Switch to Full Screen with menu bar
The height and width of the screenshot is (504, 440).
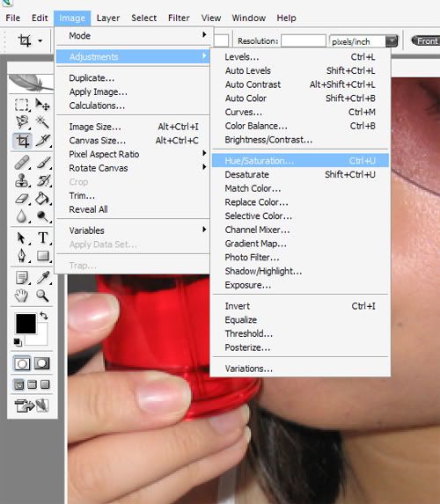pos(32,384)
